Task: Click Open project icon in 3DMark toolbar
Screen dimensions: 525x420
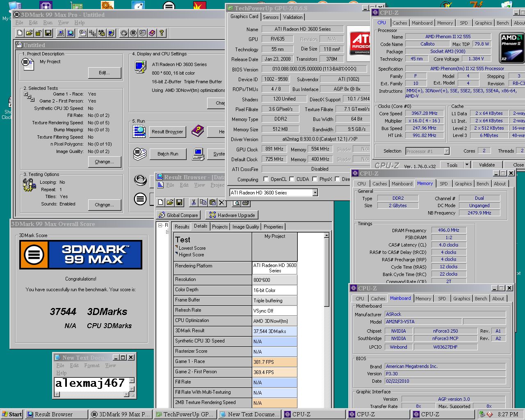Action: pos(29,33)
